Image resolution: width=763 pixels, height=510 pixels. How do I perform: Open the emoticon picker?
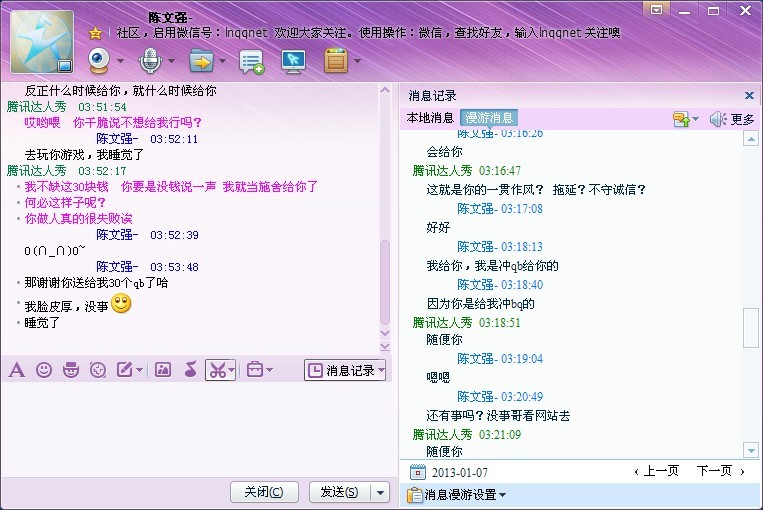point(44,370)
